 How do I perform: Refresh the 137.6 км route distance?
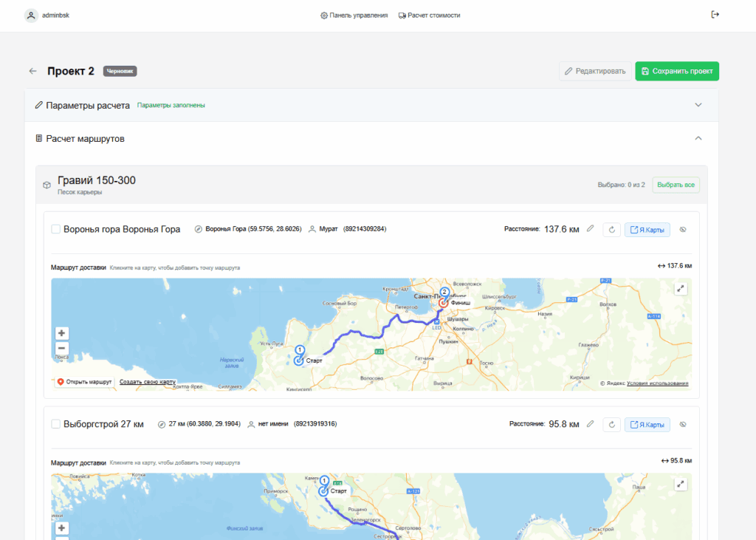point(612,230)
